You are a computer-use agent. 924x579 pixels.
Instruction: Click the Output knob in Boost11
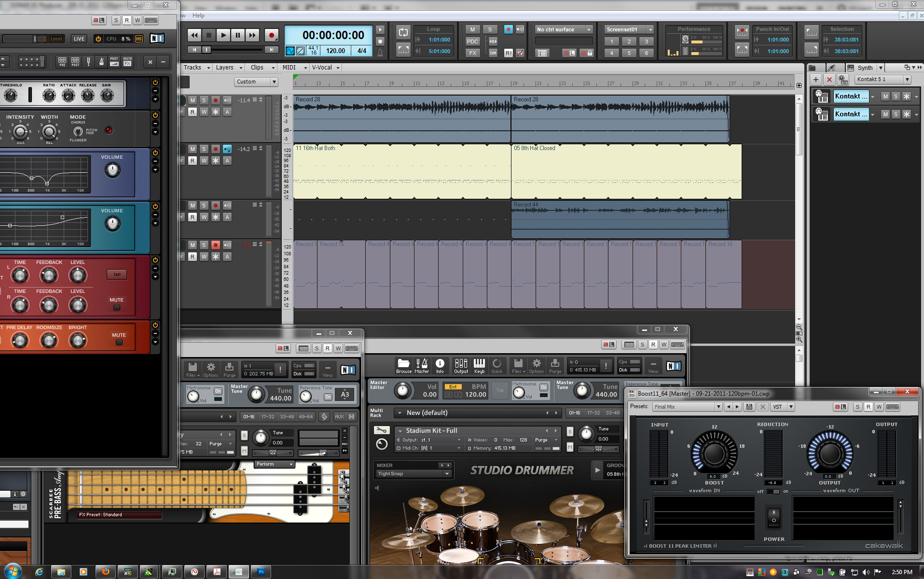click(830, 454)
